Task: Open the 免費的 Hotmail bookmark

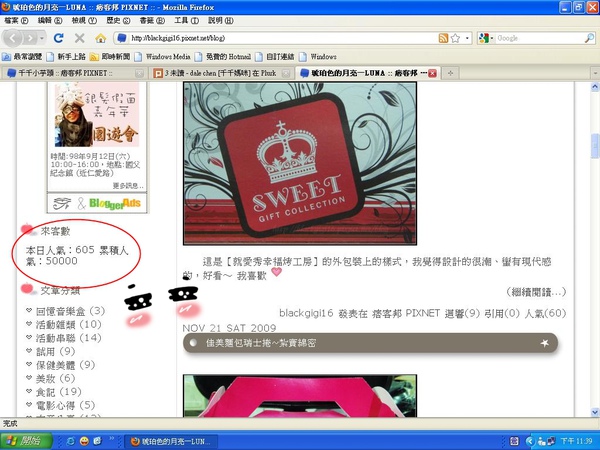Action: pos(223,57)
